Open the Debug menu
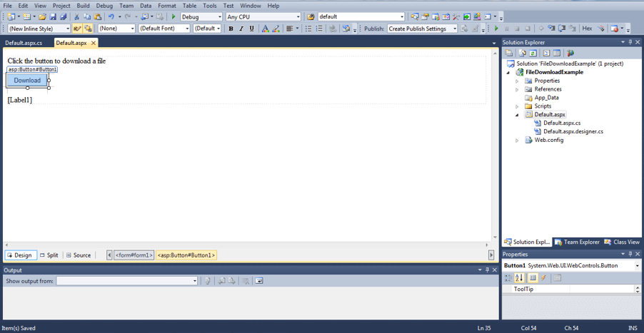The image size is (644, 333). pos(104,6)
